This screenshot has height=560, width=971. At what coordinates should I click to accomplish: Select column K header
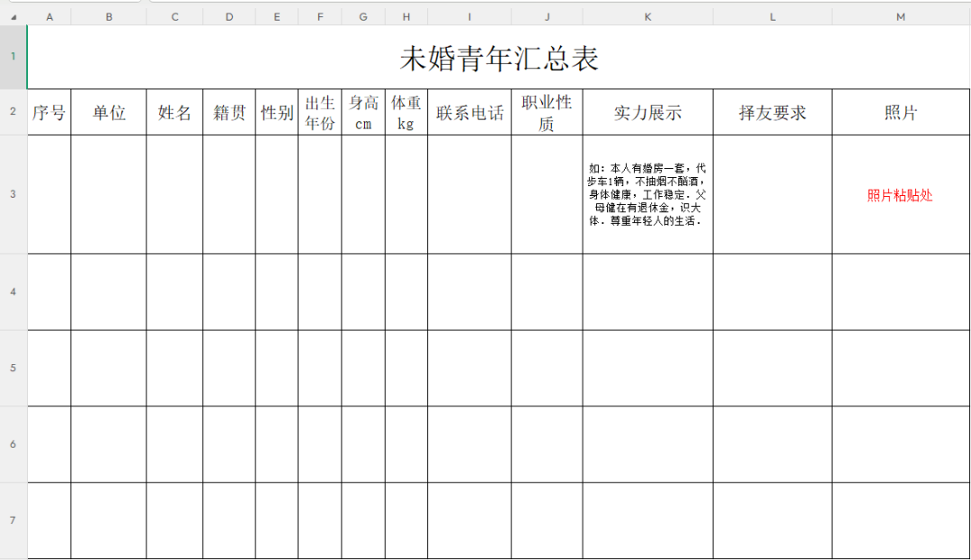647,17
